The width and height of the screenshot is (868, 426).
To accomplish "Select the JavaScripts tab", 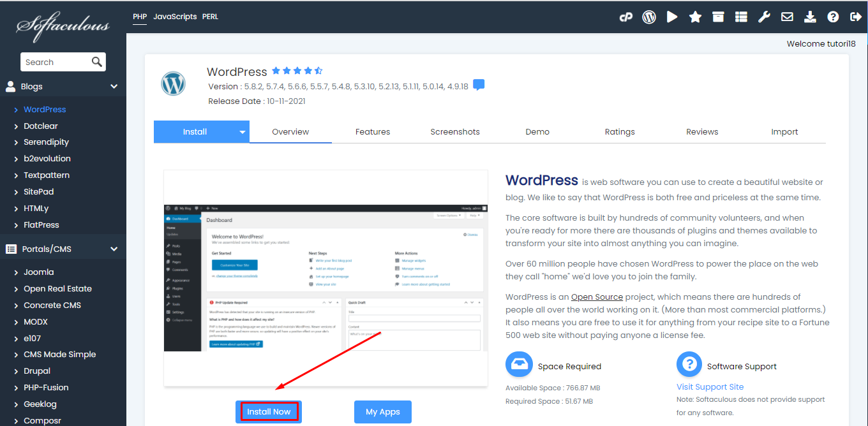I will tap(175, 17).
